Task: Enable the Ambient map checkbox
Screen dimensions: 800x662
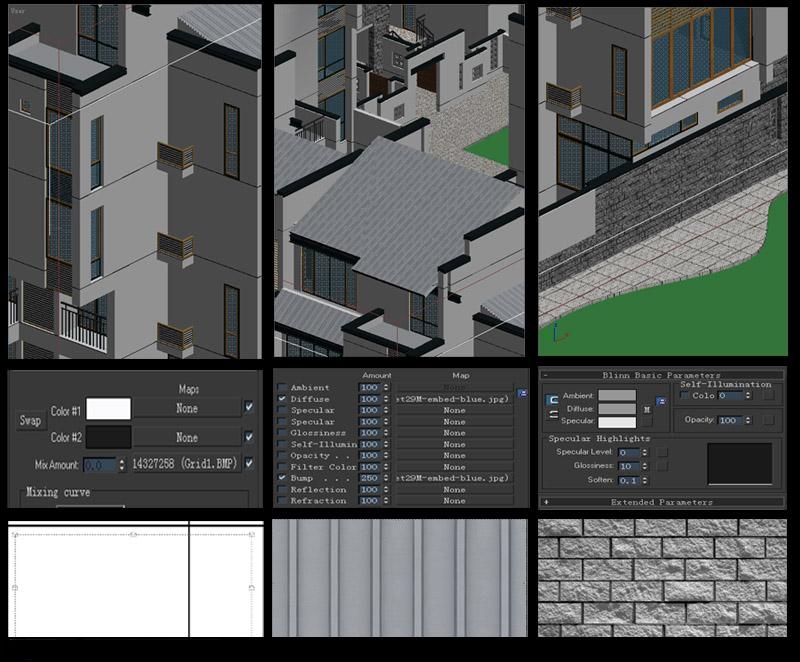Action: (282, 388)
